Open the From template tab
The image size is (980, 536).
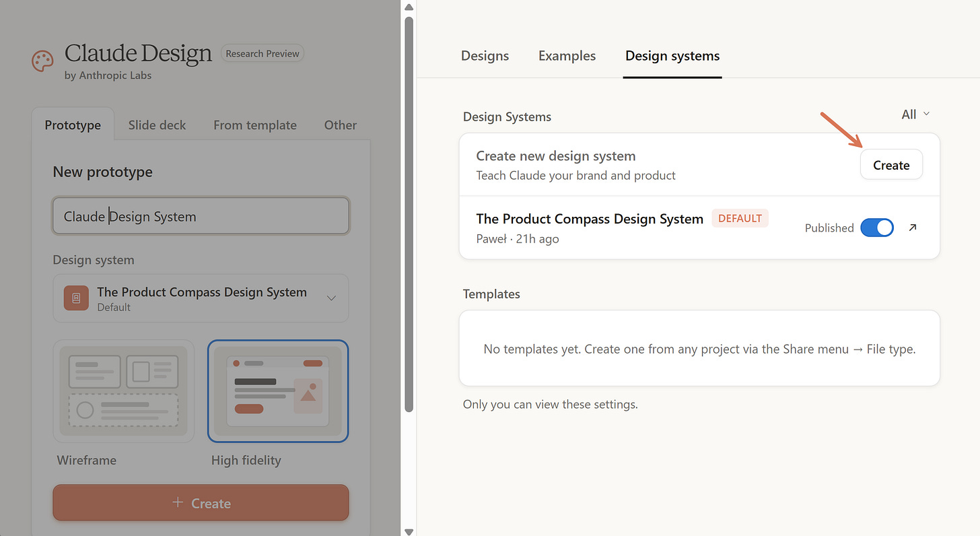pyautogui.click(x=255, y=125)
